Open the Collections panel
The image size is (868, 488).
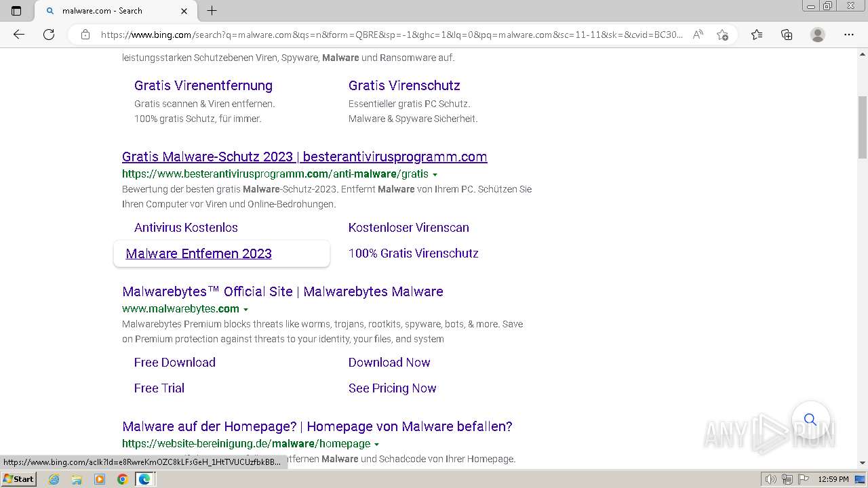coord(787,35)
